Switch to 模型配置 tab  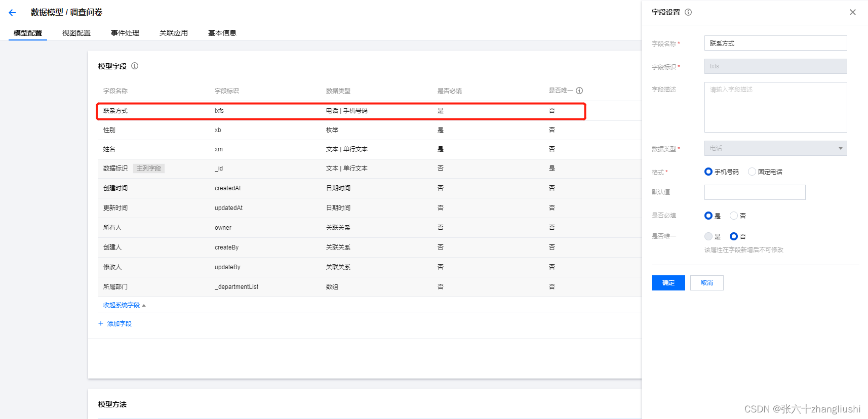28,33
